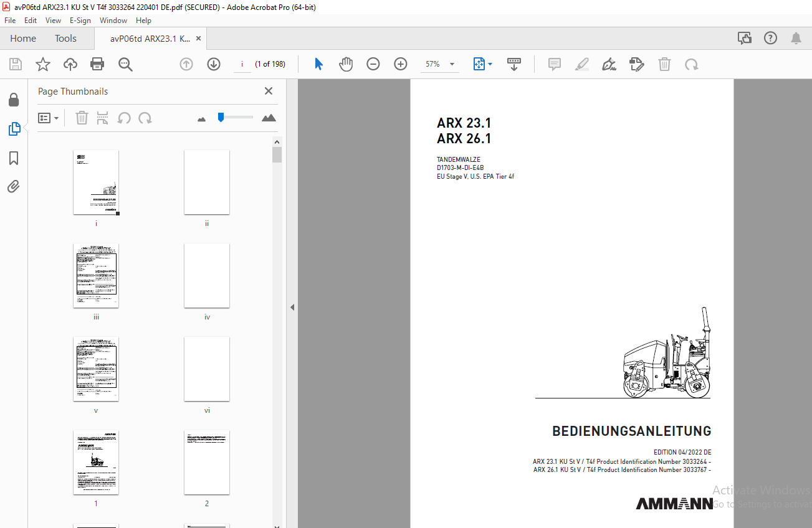
Task: Select page ii thumbnail
Action: point(207,182)
